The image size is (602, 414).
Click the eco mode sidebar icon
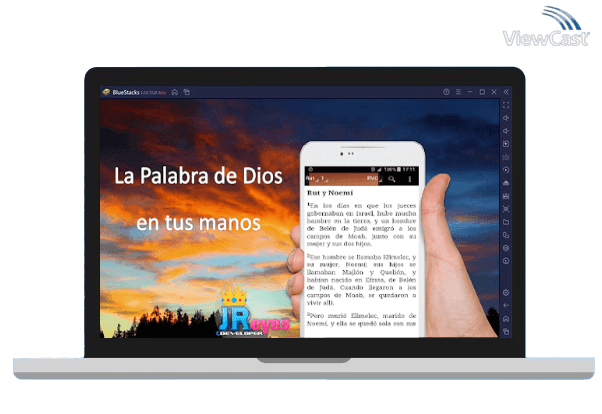coord(506,261)
